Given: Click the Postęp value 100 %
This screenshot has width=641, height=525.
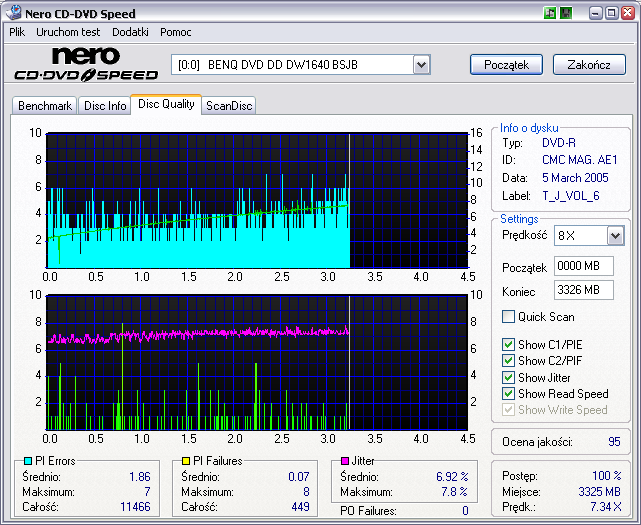Looking at the screenshot, I should point(607,476).
